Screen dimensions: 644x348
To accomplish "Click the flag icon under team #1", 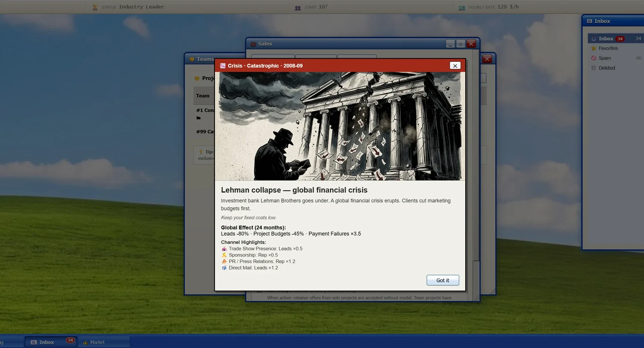I will 199,118.
